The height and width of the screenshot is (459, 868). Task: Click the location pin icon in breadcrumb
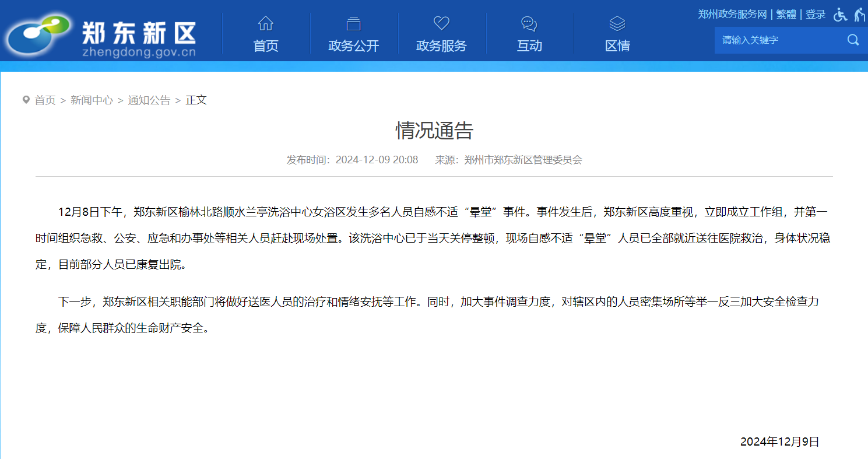pos(26,100)
